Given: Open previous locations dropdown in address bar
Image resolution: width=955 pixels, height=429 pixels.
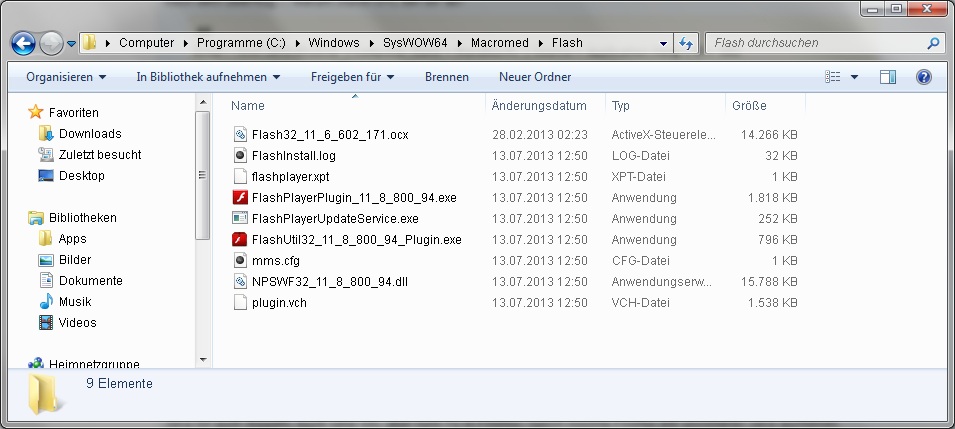Looking at the screenshot, I should (663, 43).
